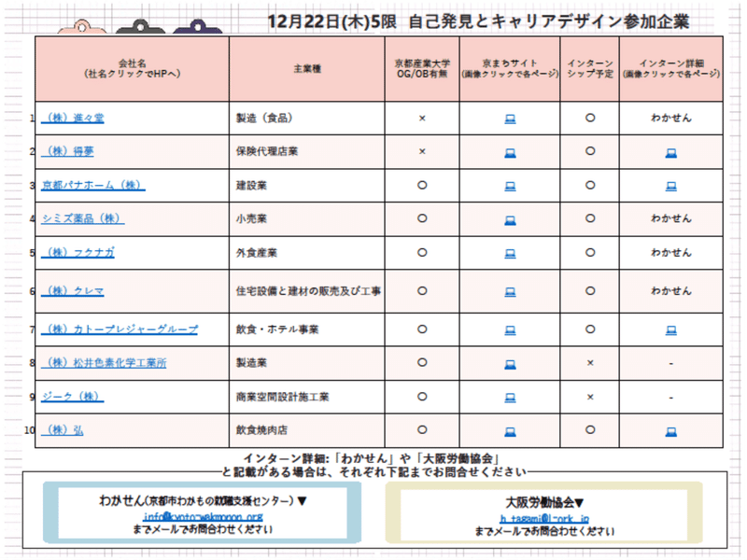The width and height of the screenshot is (747, 560).
Task: Open the (株)進々堂 company link
Action: 73,119
